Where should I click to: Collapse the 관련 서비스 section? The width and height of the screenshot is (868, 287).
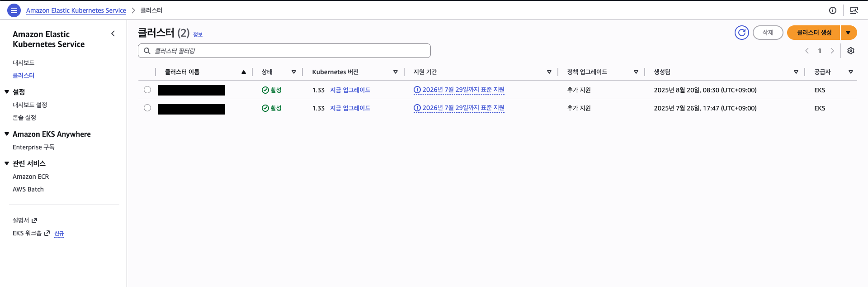7,163
